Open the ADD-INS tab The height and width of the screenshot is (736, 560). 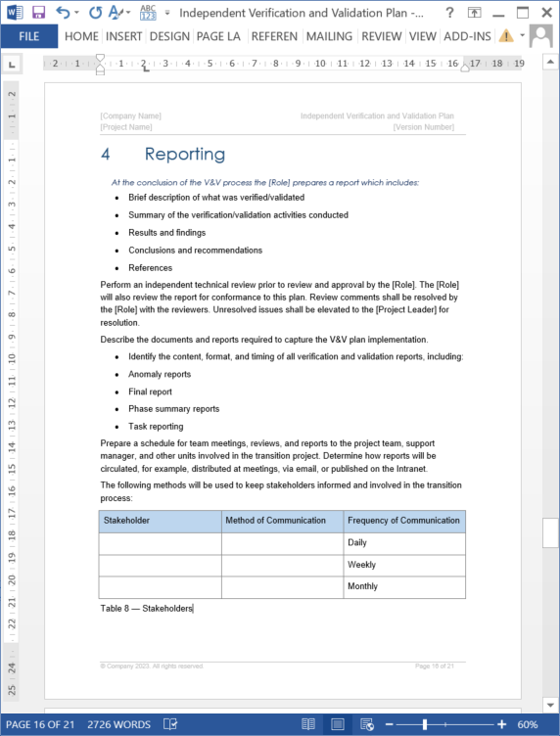click(x=468, y=36)
